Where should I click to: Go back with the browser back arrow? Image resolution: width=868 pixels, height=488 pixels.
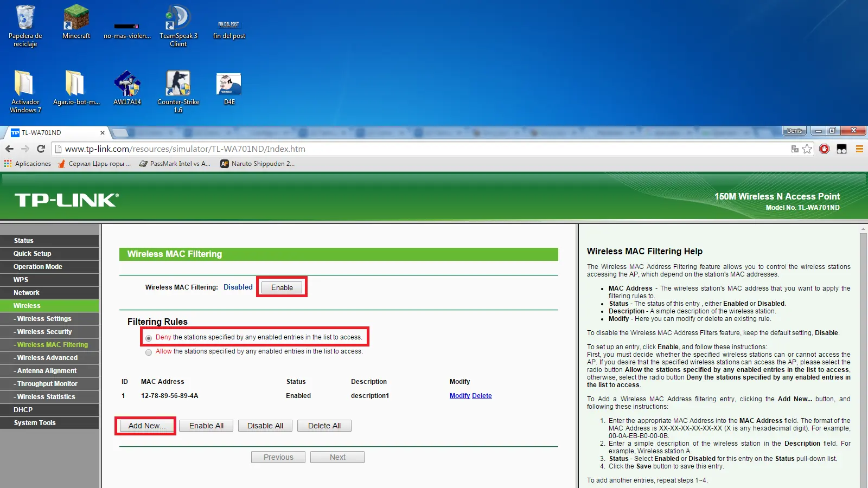[9, 149]
